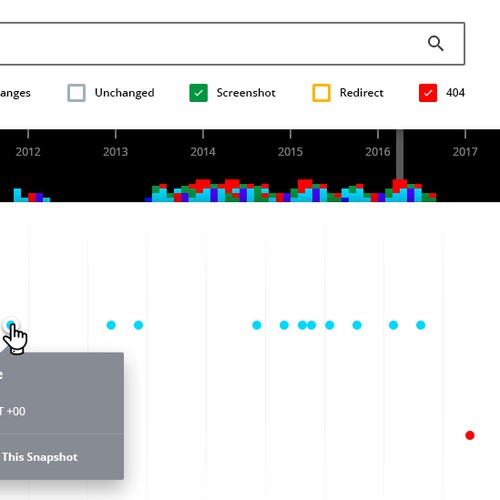Screen dimensions: 500x500
Task: Select the red 404 snapshot dot
Action: pos(470,435)
